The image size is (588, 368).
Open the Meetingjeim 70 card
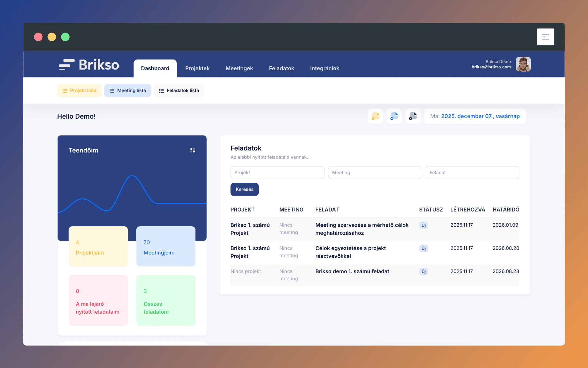(x=166, y=247)
